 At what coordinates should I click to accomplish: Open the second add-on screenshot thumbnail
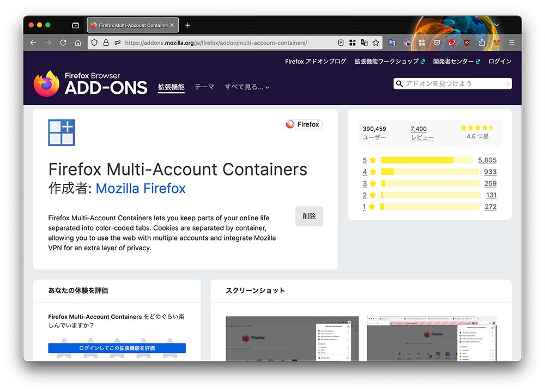432,339
